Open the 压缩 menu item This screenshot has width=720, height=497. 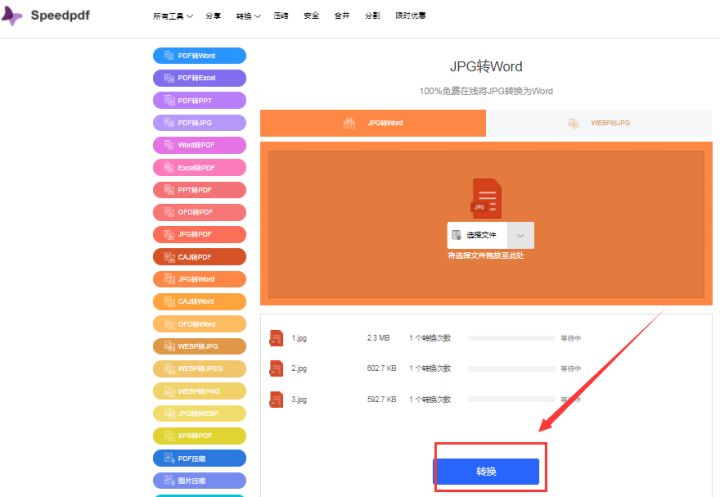[281, 16]
